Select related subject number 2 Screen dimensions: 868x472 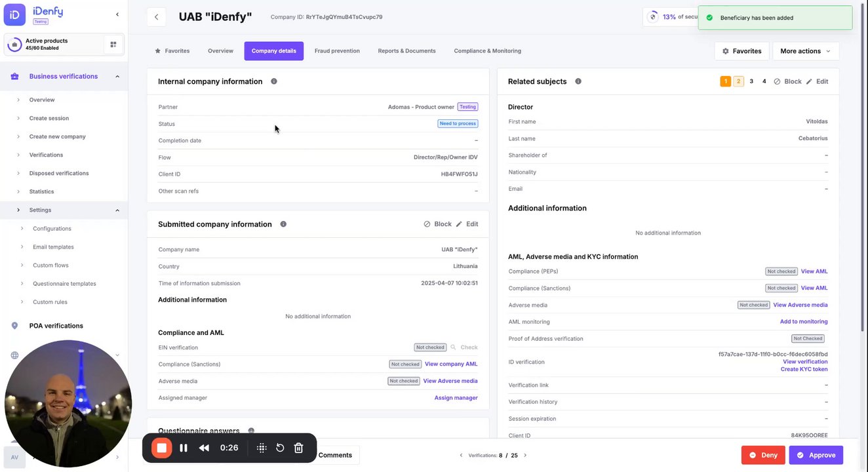coord(738,81)
